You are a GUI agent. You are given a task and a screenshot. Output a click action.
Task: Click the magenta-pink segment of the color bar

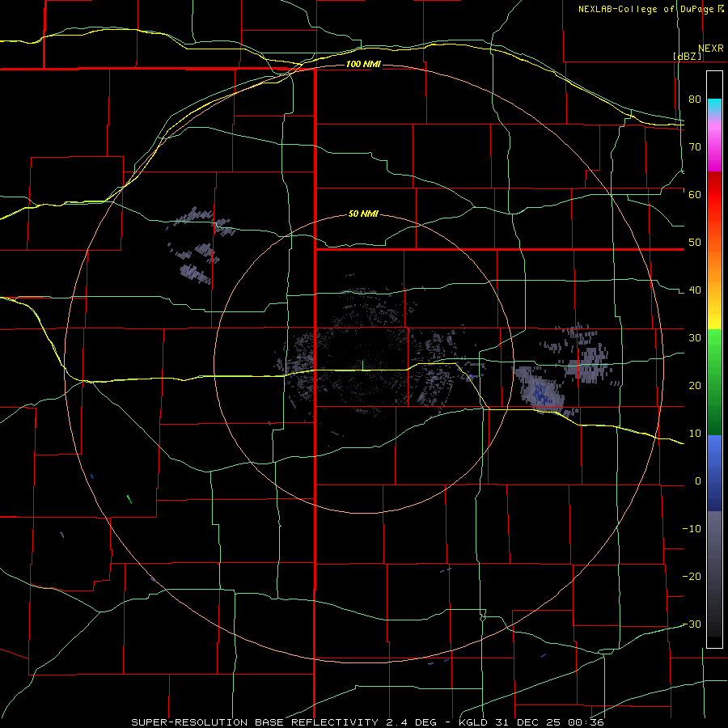pyautogui.click(x=714, y=145)
